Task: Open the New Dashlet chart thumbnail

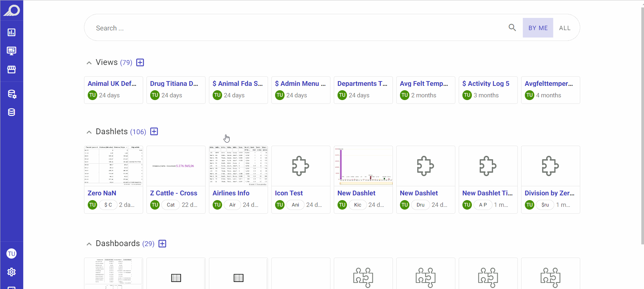Action: [x=363, y=166]
